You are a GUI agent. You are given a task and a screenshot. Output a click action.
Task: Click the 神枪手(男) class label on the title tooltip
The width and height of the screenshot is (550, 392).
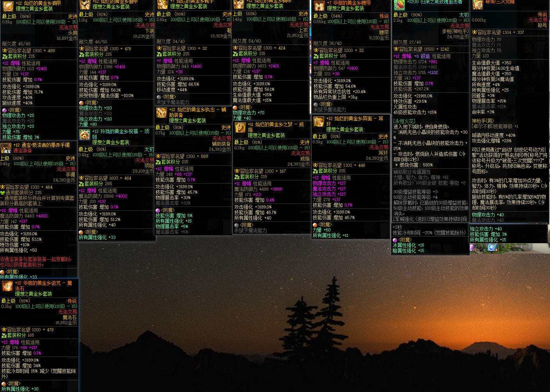point(483,121)
